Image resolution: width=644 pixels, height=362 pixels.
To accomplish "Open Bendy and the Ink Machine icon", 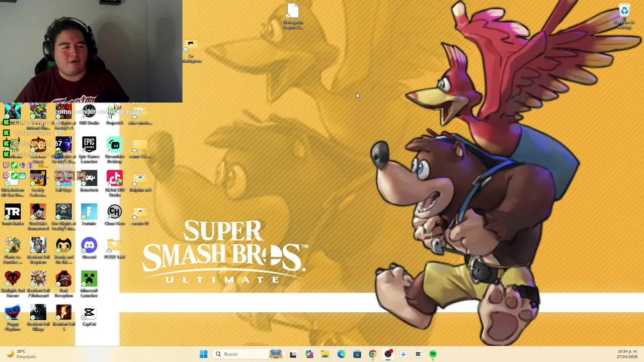I will click(63, 251).
